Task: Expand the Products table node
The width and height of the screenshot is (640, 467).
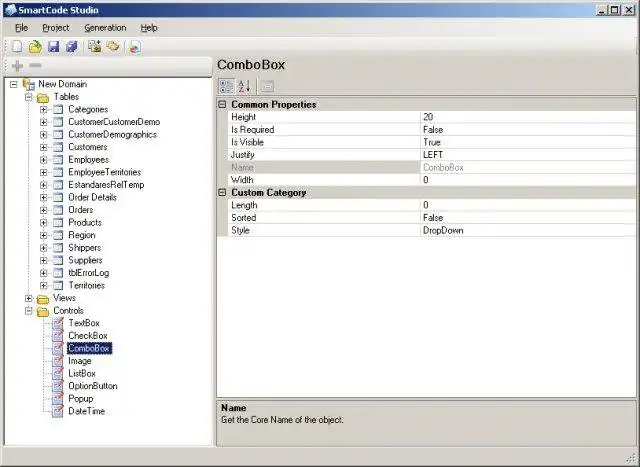Action: pyautogui.click(x=43, y=222)
